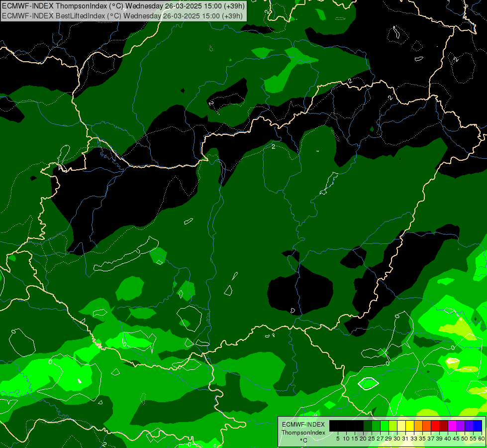Click the legend tick value 40
Image resolution: width=487 pixels, height=448 pixels.
point(448,439)
